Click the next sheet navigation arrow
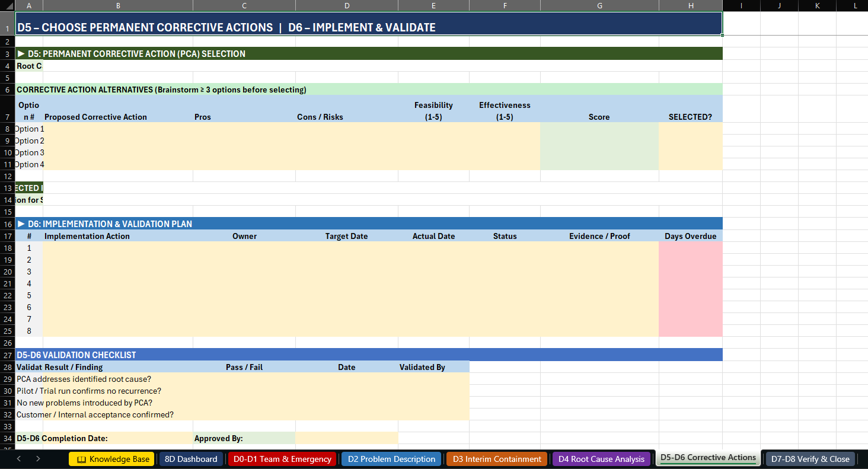868x469 pixels. point(37,458)
